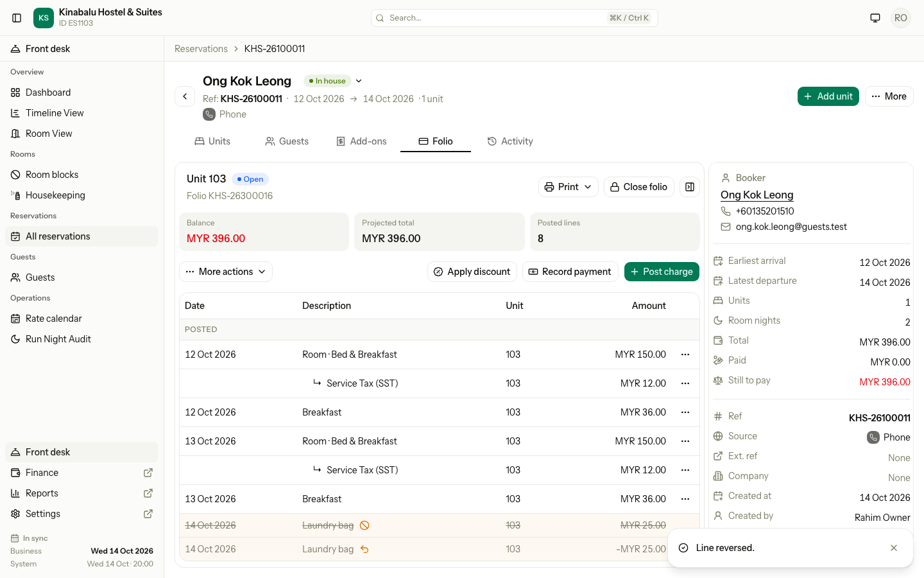Open the Add-ons tab

[x=361, y=141]
